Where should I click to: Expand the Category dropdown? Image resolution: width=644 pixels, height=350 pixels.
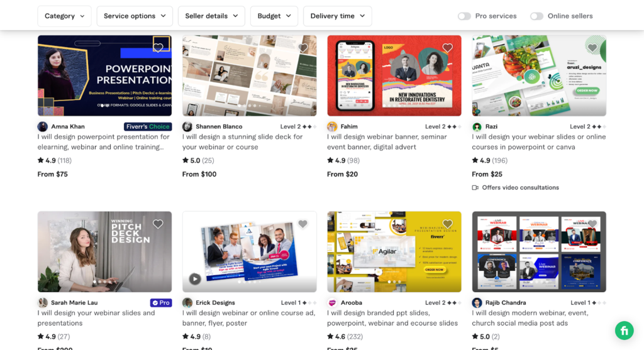tap(65, 16)
